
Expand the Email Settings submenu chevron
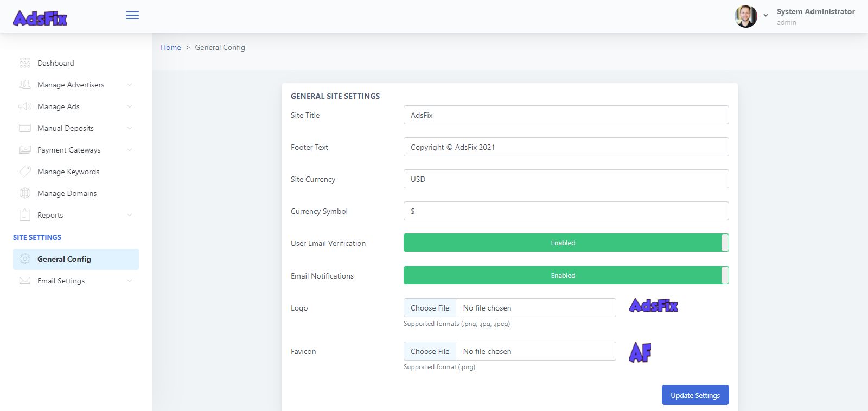(130, 281)
